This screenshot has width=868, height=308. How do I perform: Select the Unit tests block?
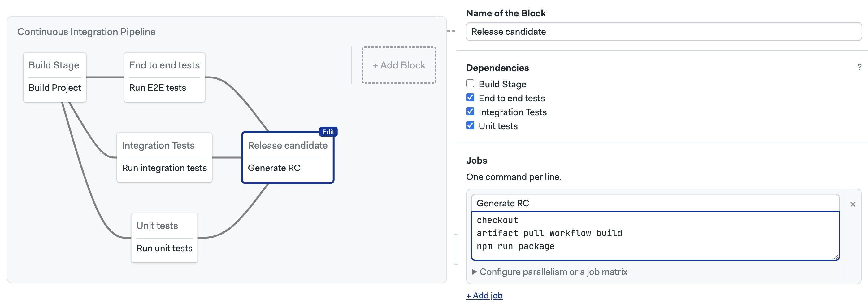(157, 226)
